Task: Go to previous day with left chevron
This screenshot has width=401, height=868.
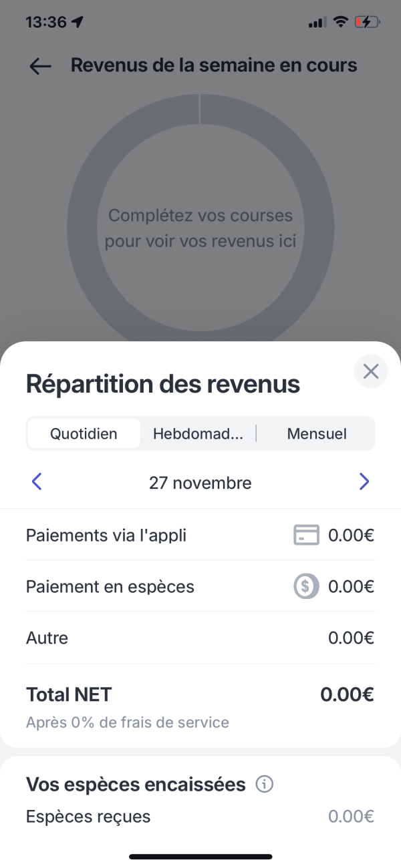Action: pyautogui.click(x=37, y=481)
